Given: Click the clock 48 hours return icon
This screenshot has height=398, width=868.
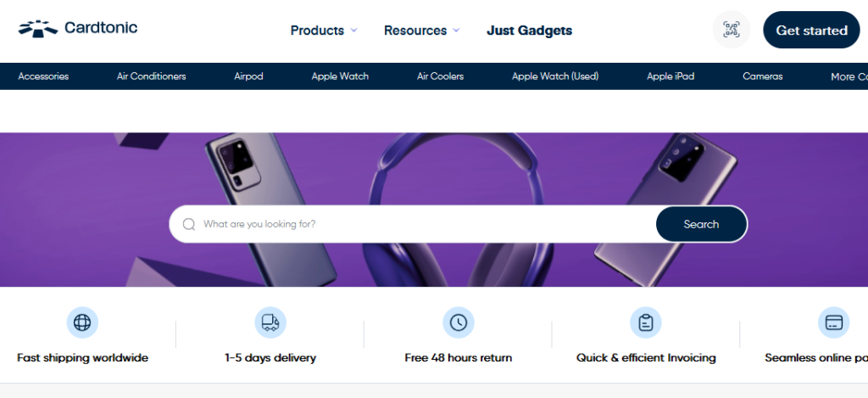Looking at the screenshot, I should [459, 322].
